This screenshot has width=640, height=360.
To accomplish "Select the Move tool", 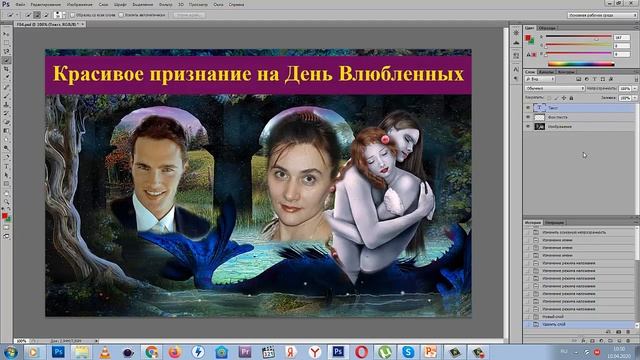I will point(6,34).
